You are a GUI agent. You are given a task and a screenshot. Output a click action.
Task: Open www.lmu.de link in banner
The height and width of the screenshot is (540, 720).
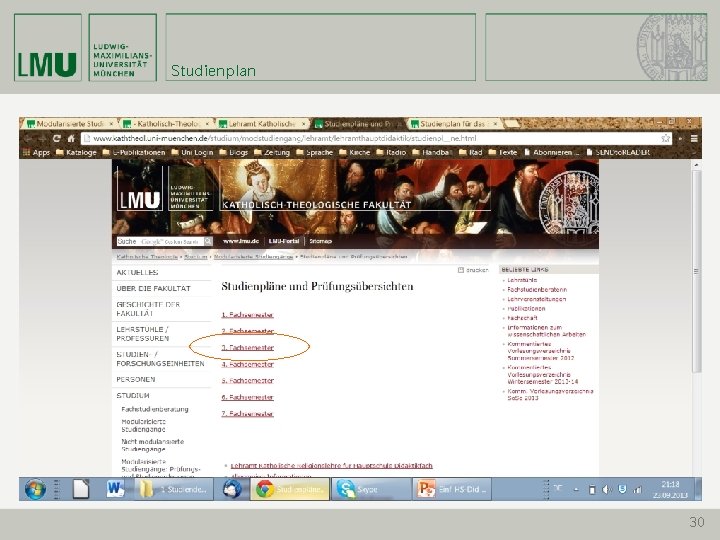pyautogui.click(x=241, y=241)
